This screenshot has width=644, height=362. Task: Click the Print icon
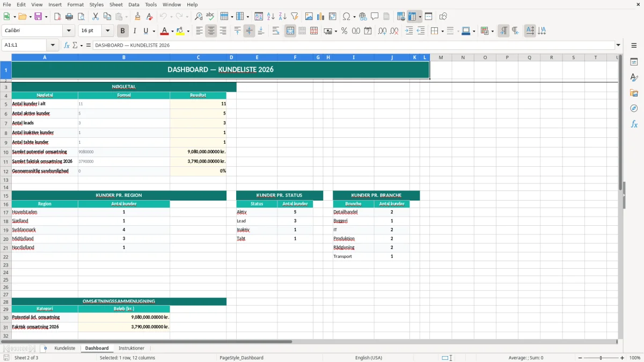(x=69, y=17)
